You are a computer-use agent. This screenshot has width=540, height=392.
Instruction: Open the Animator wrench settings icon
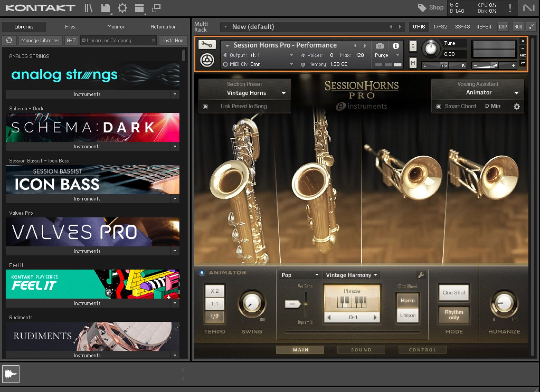coord(421,275)
